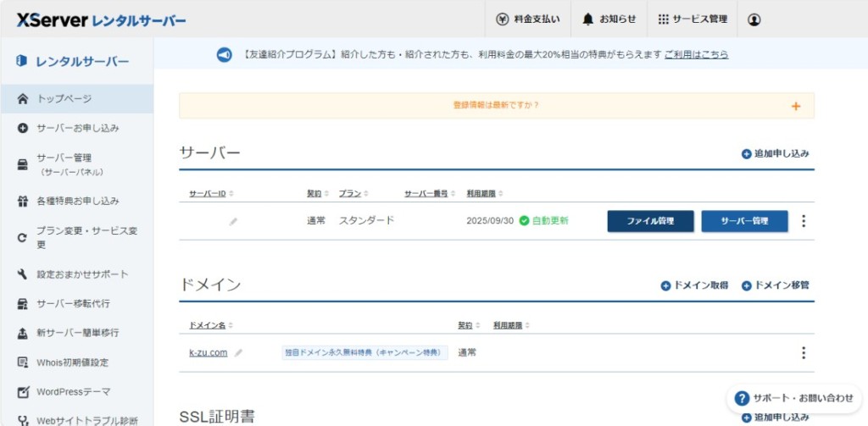This screenshot has height=426, width=868.
Task: Click the megaphone announcement icon
Action: pos(224,54)
